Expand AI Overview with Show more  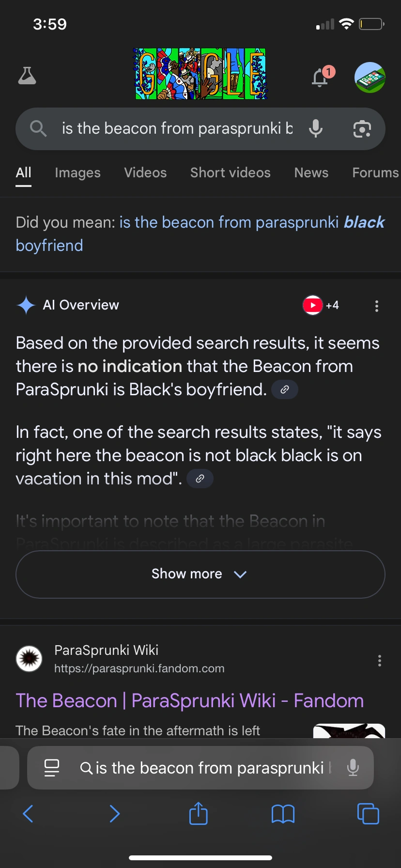pyautogui.click(x=200, y=574)
